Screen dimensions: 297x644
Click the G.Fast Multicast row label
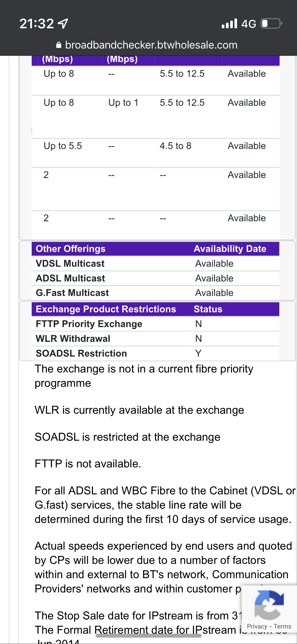click(72, 293)
